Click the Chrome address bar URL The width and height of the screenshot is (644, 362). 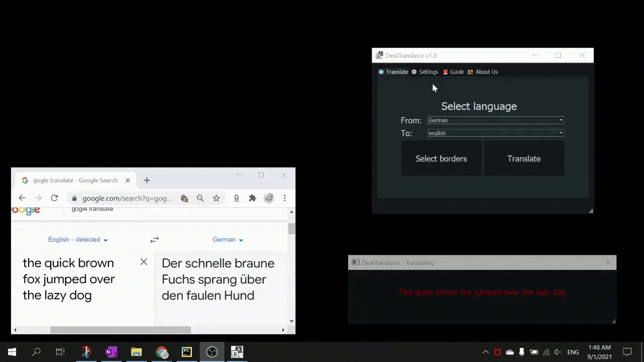pos(127,198)
